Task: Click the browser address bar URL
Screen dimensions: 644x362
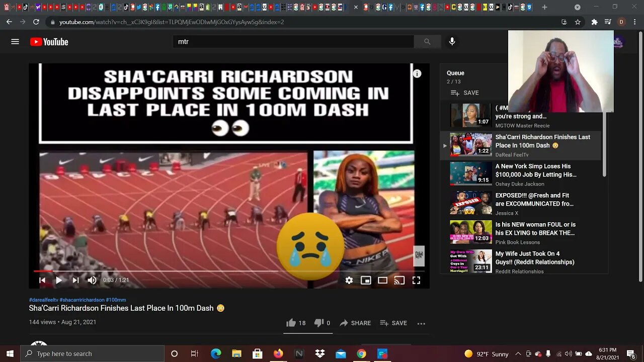Action: pyautogui.click(x=172, y=22)
